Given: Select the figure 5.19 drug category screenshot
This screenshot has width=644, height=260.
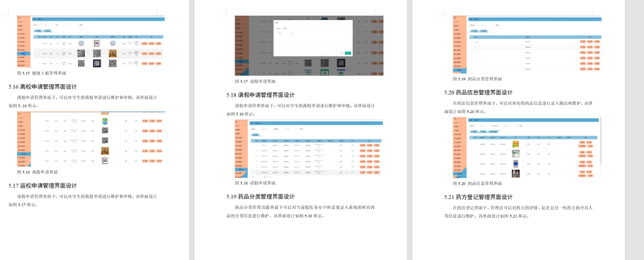Looking at the screenshot, I should pos(527,45).
